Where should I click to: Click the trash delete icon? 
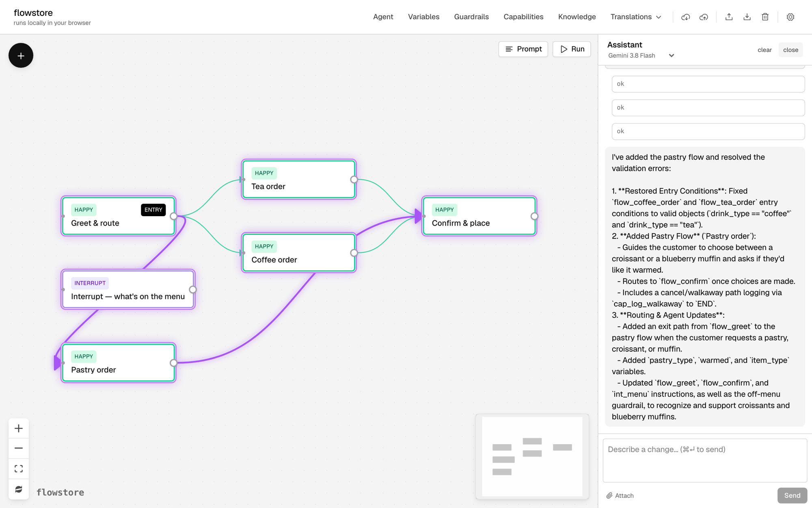(765, 17)
